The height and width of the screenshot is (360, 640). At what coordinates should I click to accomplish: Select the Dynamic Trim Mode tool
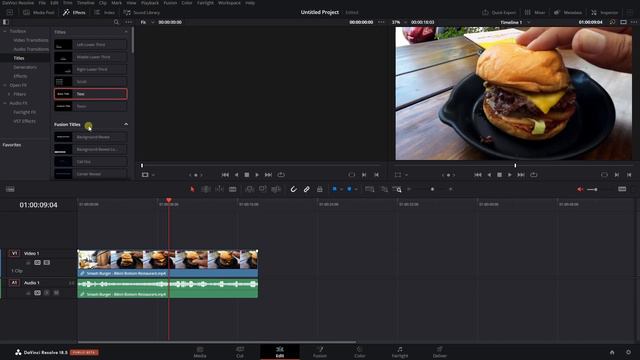pyautogui.click(x=219, y=189)
